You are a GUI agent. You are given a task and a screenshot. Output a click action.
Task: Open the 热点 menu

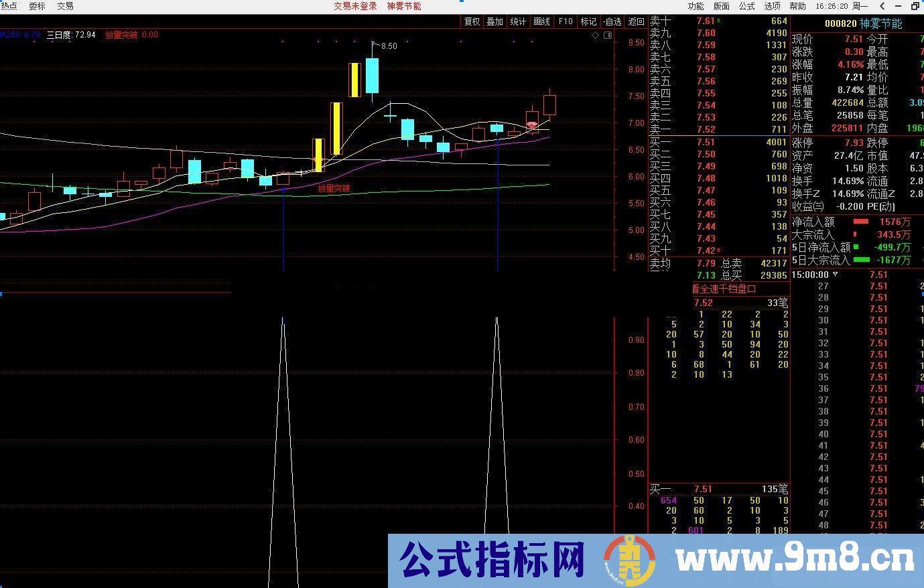(x=9, y=6)
